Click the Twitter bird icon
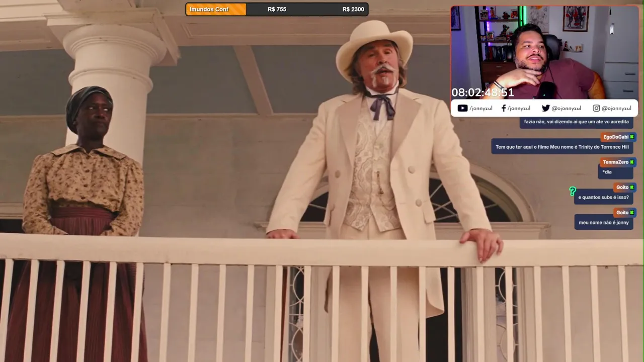 tap(546, 108)
